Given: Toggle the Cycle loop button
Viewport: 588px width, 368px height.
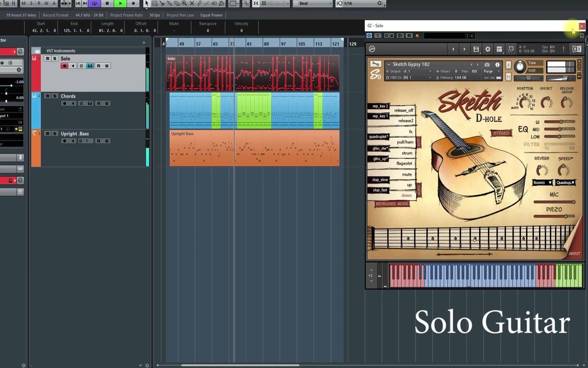Looking at the screenshot, I should point(95,3).
